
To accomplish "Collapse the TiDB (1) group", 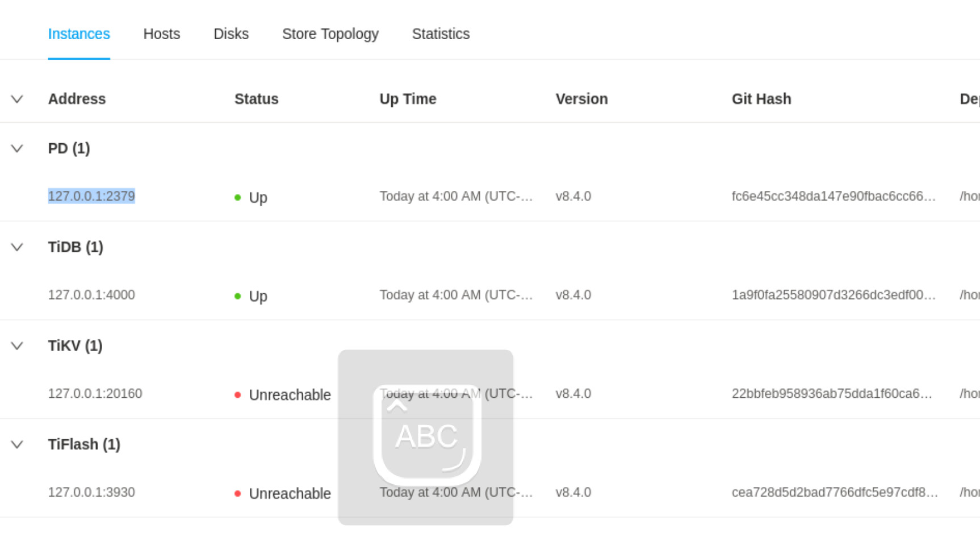I will coord(17,247).
